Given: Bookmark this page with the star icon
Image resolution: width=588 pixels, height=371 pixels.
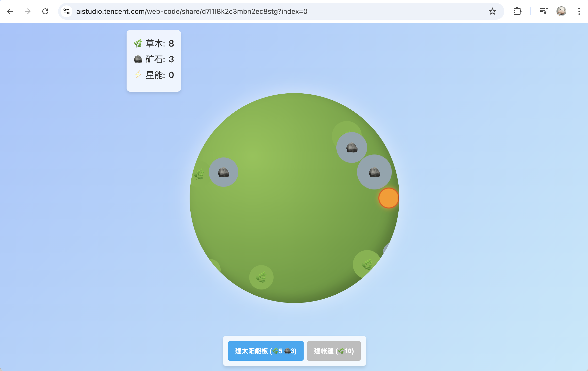Looking at the screenshot, I should click(x=492, y=11).
